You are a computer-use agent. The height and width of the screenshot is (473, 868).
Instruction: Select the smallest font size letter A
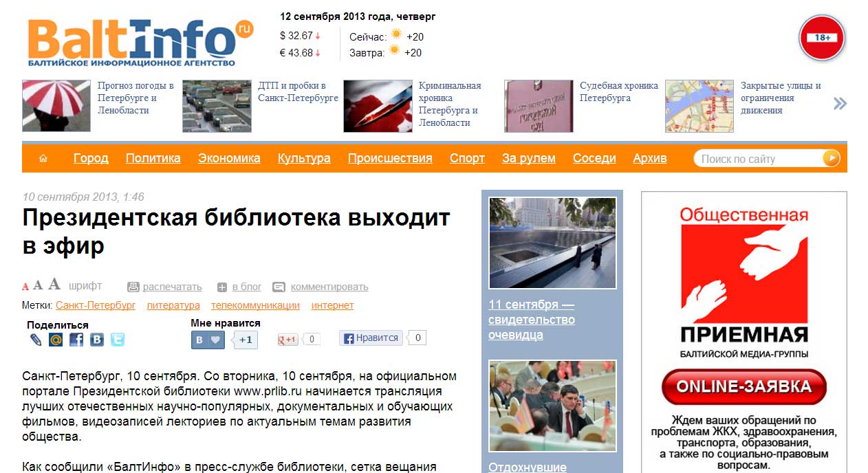click(x=25, y=287)
